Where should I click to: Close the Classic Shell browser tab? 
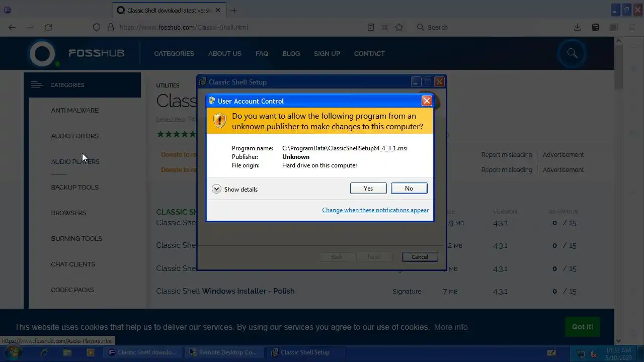[217, 10]
